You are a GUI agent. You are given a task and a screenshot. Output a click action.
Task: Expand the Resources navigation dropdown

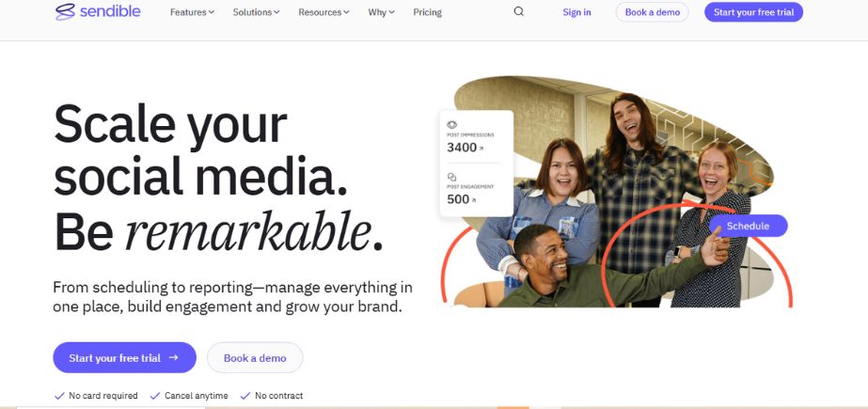click(324, 12)
